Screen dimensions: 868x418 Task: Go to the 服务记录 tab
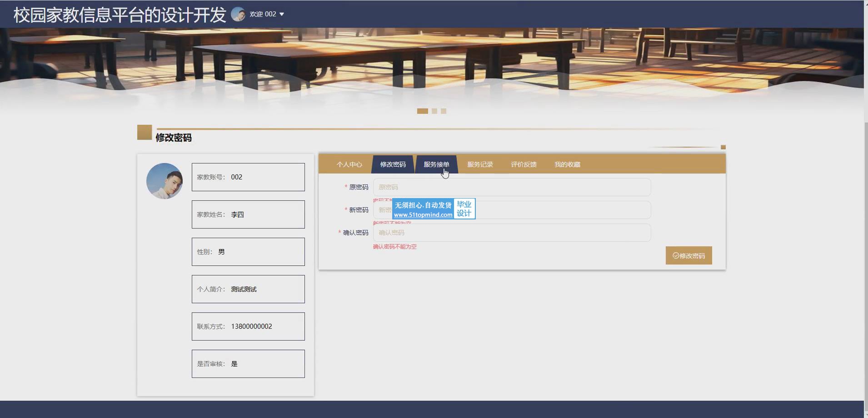(480, 164)
